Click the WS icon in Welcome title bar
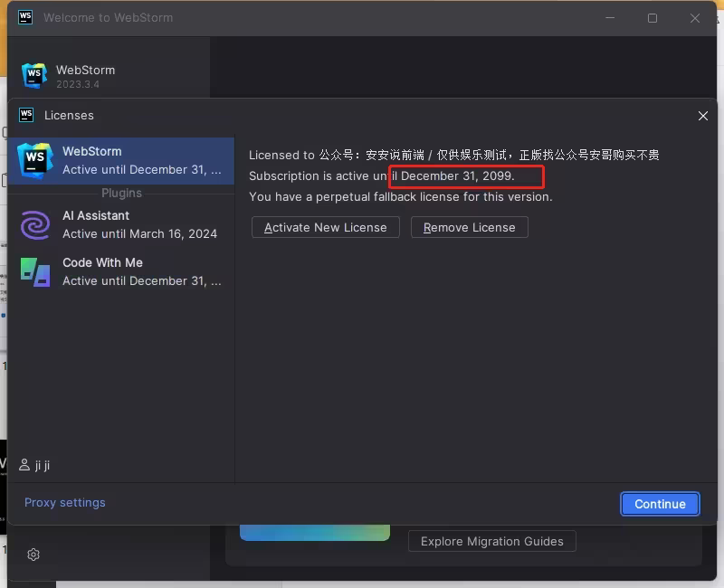 pyautogui.click(x=25, y=17)
